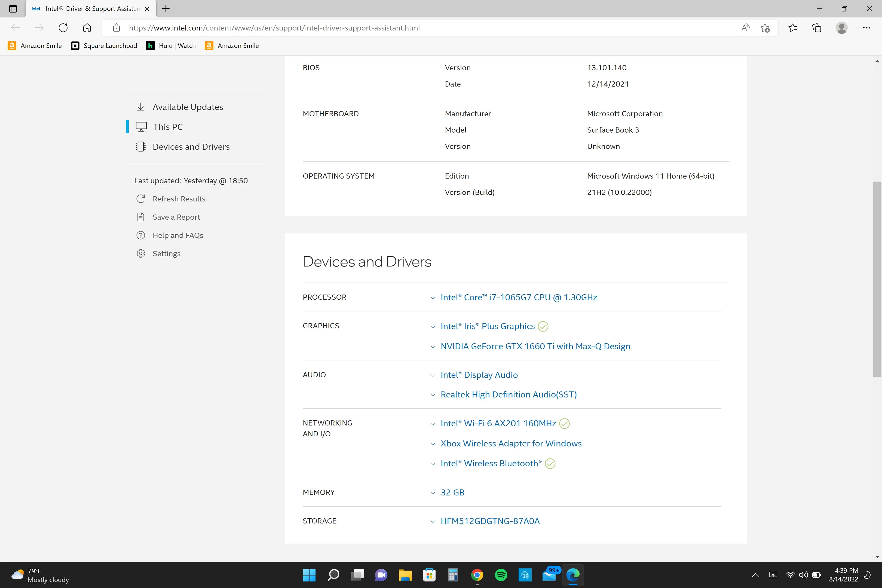Click the browser Read Aloud icon
This screenshot has width=882, height=588.
[x=745, y=28]
